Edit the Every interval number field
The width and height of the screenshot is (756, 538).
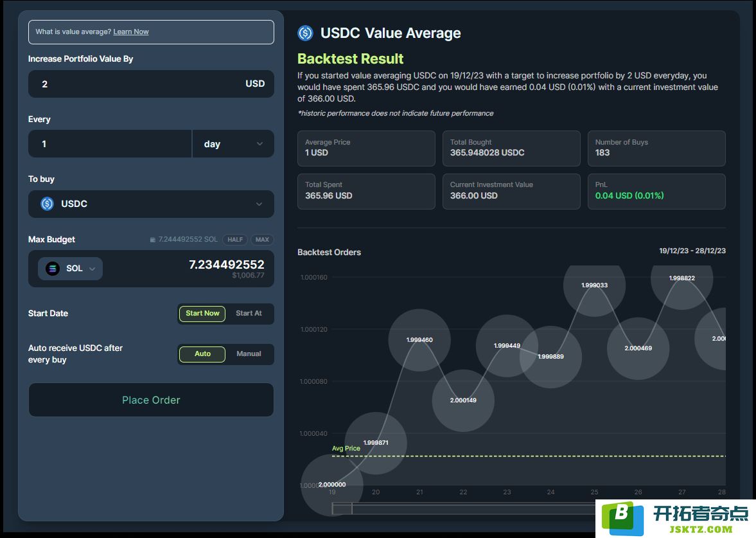click(x=110, y=144)
